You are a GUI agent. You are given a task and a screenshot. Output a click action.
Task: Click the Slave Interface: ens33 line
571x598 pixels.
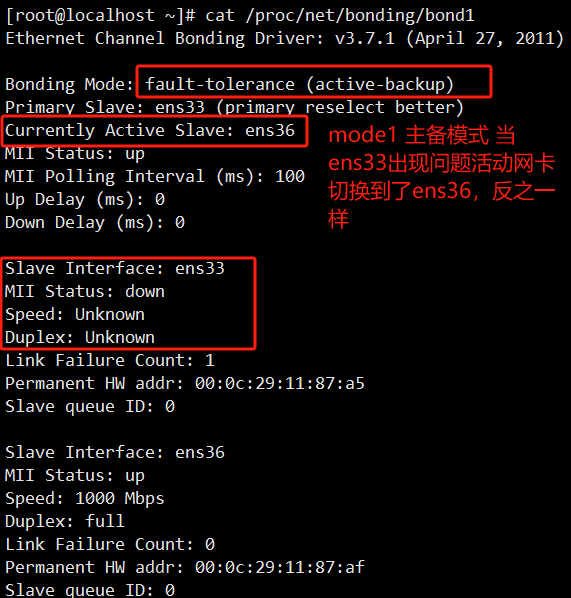(115, 268)
